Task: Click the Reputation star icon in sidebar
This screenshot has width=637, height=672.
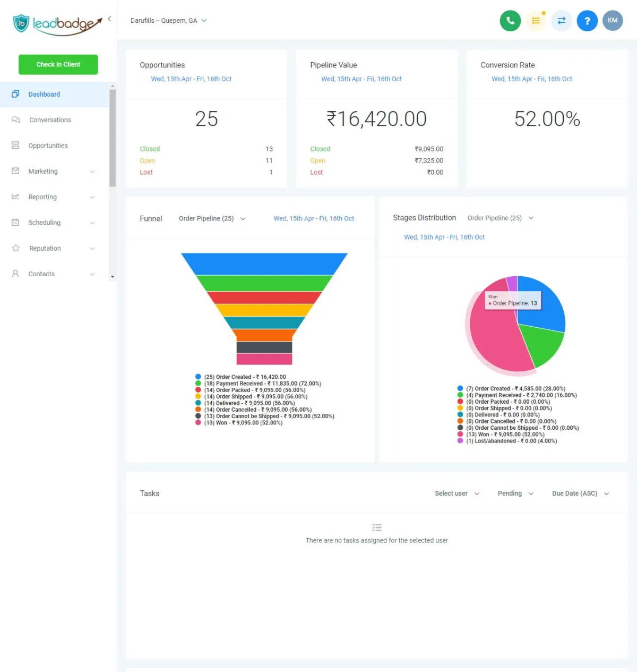Action: point(16,248)
